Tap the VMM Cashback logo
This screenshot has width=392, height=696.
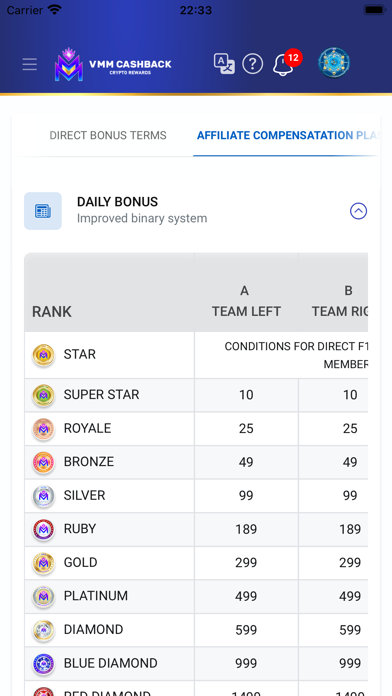click(x=113, y=65)
